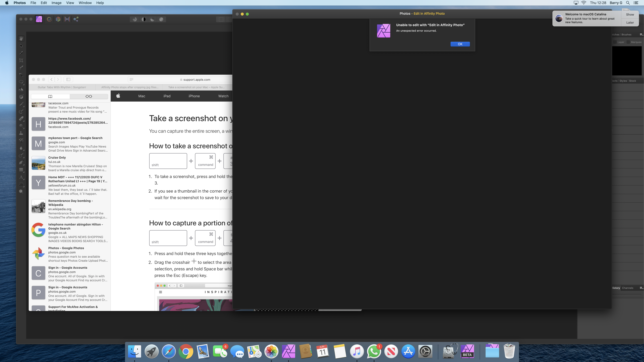Toggle Safari sidebar button
644x362 pixels.
pyautogui.click(x=68, y=79)
